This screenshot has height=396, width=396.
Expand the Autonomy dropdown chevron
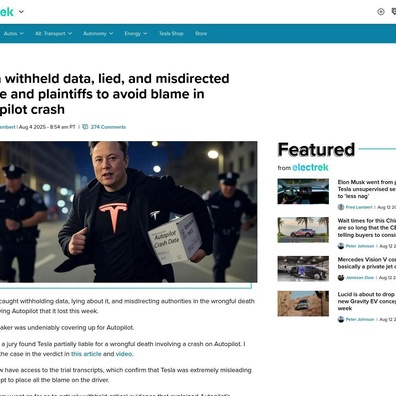click(x=111, y=34)
